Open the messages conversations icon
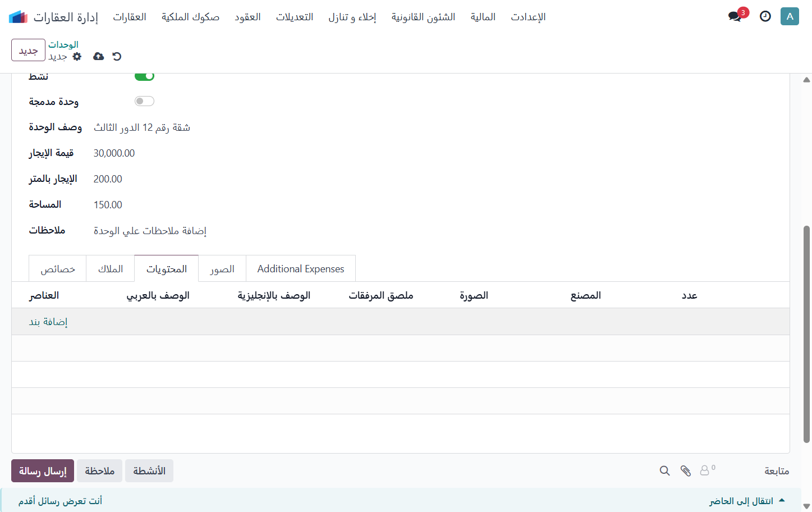Viewport: 812px width, 512px height. (x=735, y=16)
